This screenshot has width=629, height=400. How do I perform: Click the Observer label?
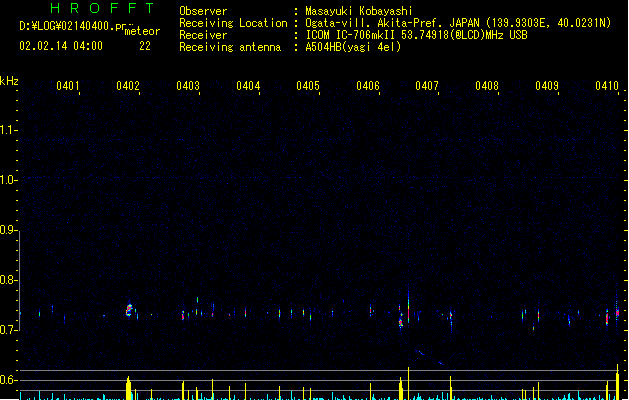tap(203, 11)
